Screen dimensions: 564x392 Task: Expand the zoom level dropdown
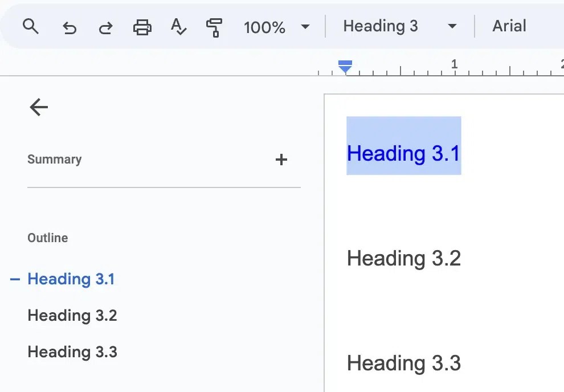click(306, 26)
